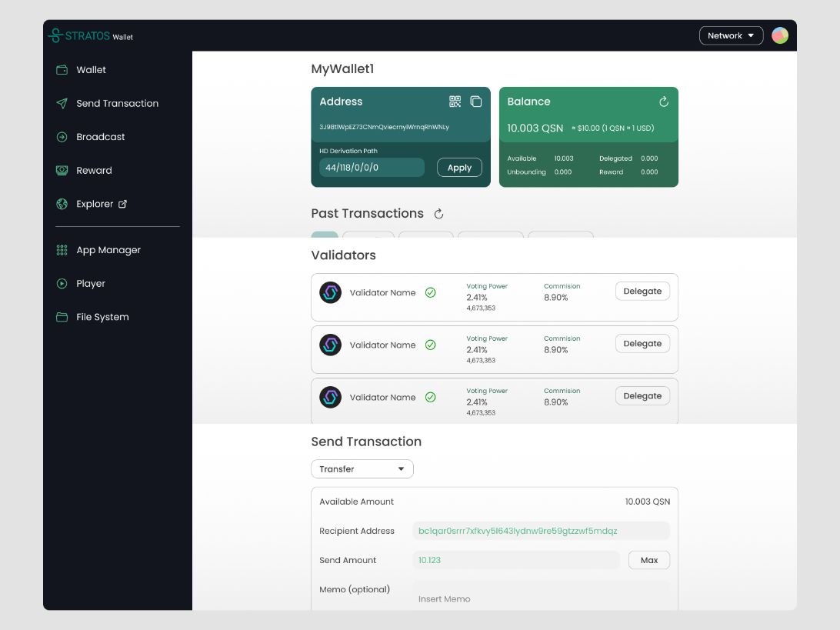This screenshot has width=840, height=630.
Task: Click the first validator's green verified checkmark
Action: (431, 292)
